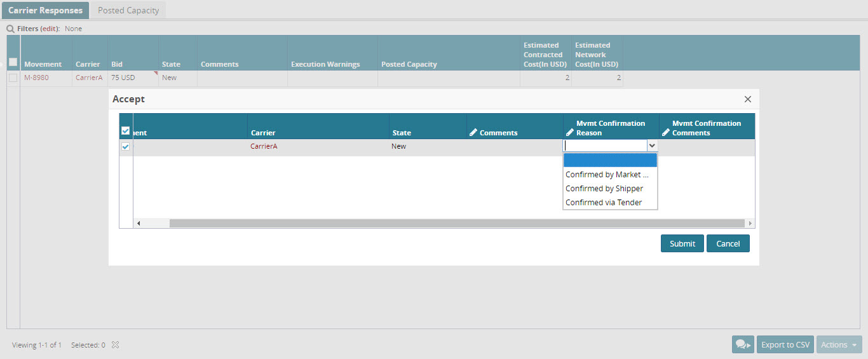Click the Mvmt Confirmation Reason input field
Image resolution: width=868 pixels, height=359 pixels.
tap(605, 146)
